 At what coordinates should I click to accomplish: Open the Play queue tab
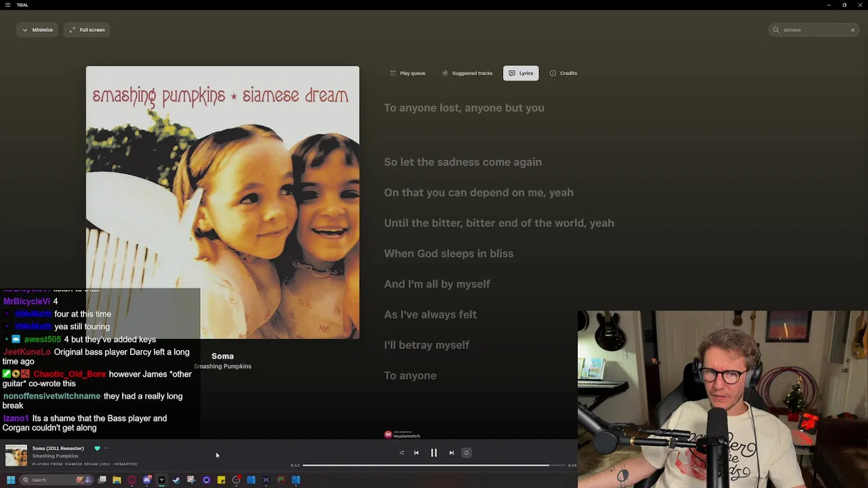(407, 73)
